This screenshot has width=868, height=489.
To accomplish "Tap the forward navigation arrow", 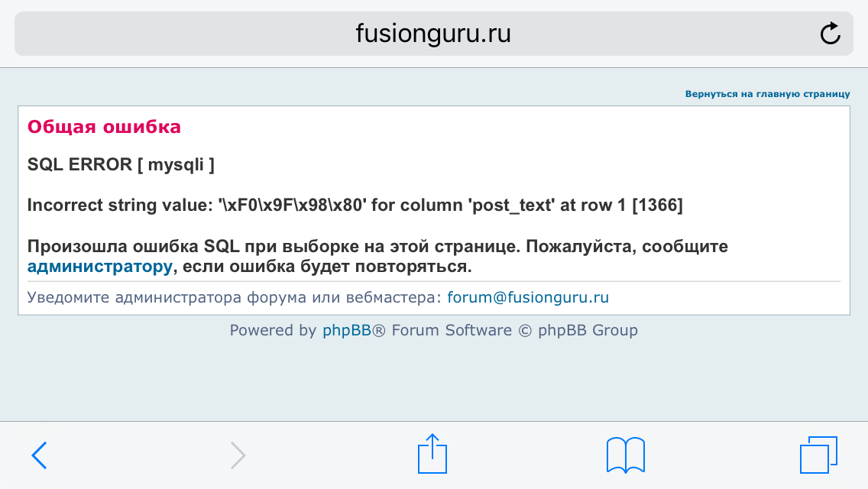I will [238, 456].
